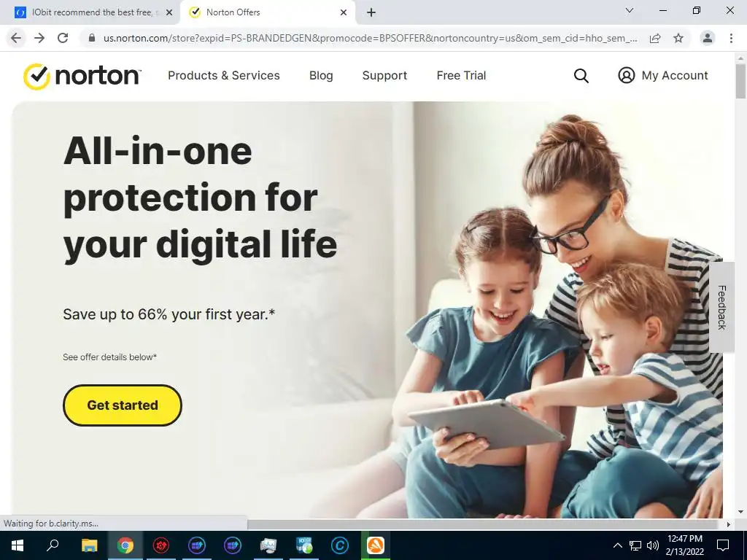Open the Feedback side tab
747x560 pixels.
click(x=721, y=307)
